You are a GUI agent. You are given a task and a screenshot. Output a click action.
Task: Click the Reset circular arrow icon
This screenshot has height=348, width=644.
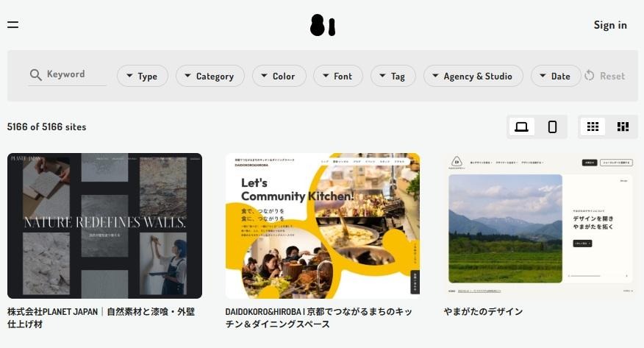pyautogui.click(x=590, y=76)
